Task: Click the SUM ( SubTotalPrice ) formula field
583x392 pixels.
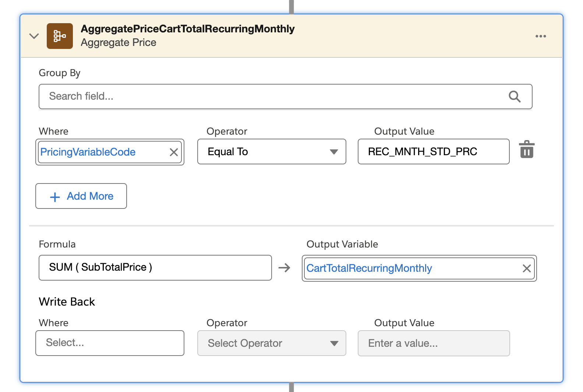Action: click(x=155, y=267)
